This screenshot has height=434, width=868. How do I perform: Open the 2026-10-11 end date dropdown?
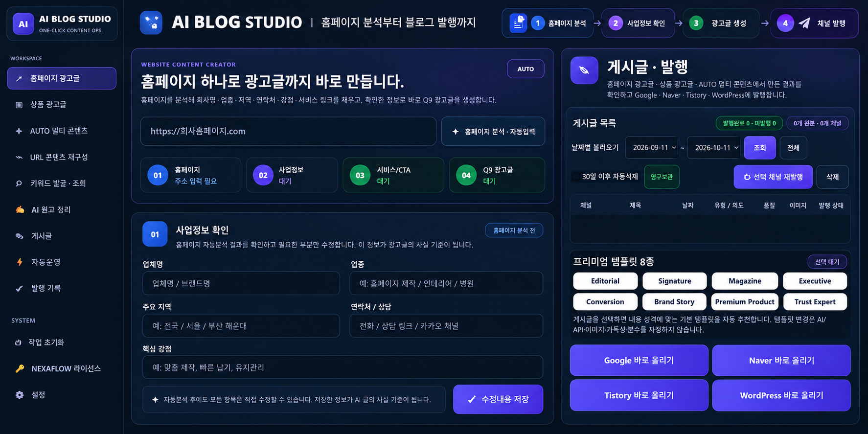pyautogui.click(x=714, y=148)
